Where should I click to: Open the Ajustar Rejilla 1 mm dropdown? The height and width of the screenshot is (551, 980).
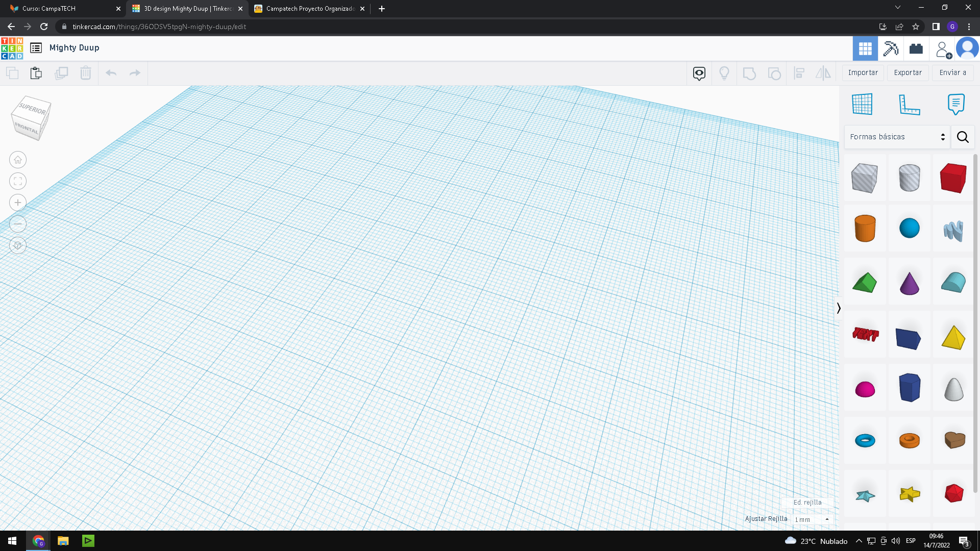[812, 519]
